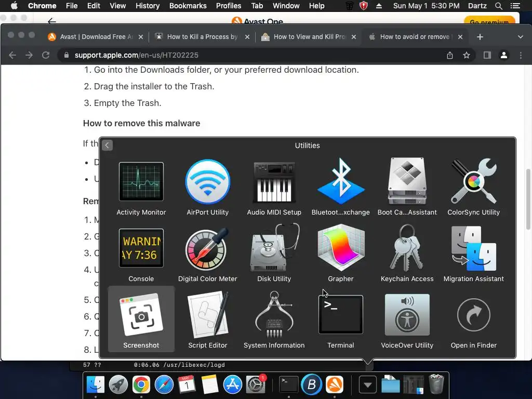Screen dimensions: 532x399
Task: Bookmark this page with the star
Action: [467, 55]
